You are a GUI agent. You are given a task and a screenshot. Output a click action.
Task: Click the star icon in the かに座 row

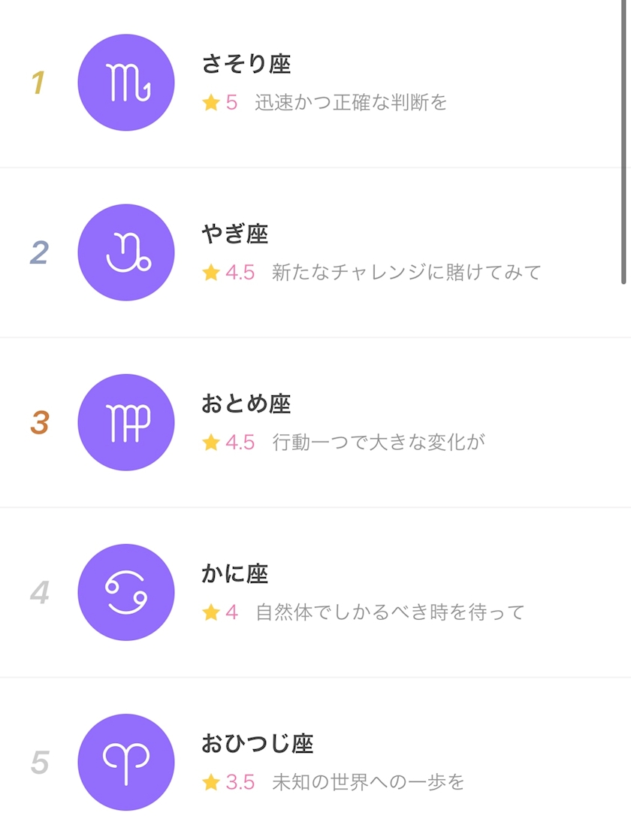211,612
